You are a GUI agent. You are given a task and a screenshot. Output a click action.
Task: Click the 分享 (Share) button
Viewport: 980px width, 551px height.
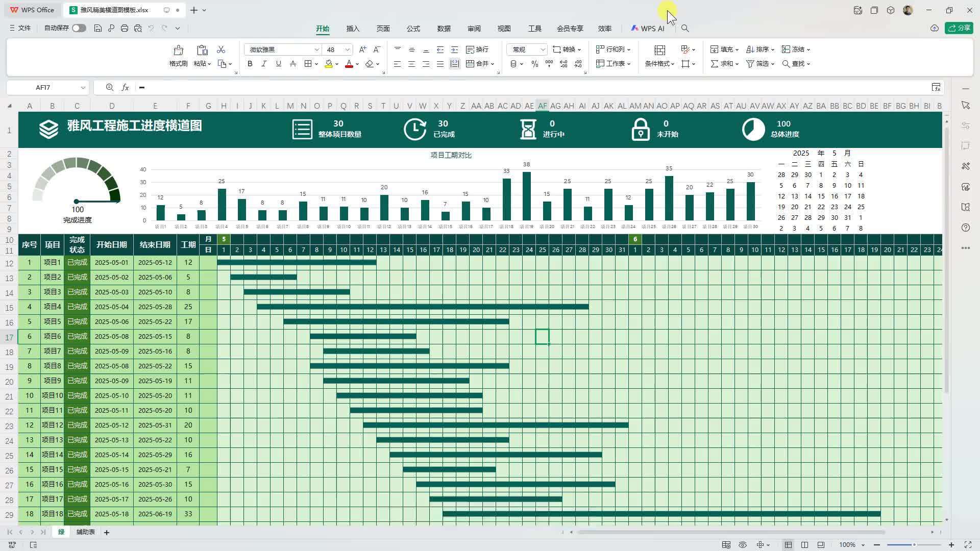tap(959, 28)
